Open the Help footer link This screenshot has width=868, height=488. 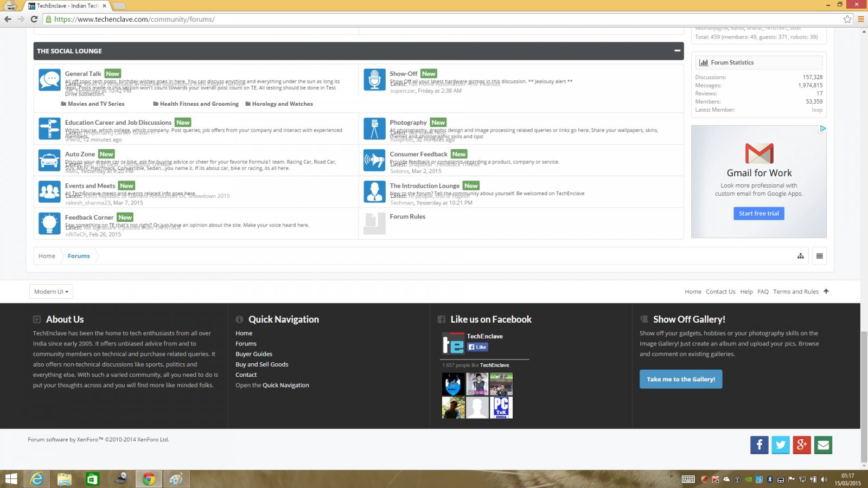746,292
